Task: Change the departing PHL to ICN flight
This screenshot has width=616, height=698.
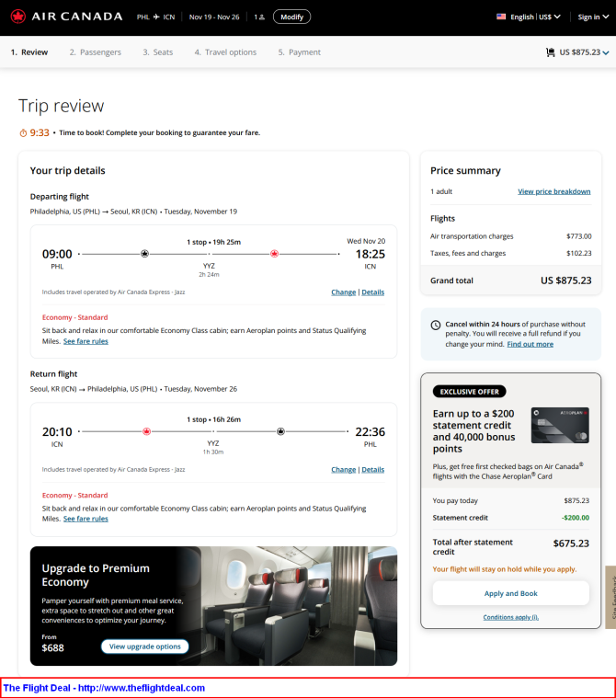Action: (x=344, y=292)
